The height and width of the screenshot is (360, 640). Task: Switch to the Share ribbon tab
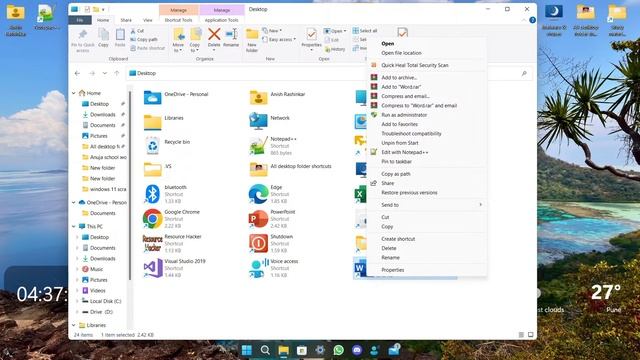(126, 20)
